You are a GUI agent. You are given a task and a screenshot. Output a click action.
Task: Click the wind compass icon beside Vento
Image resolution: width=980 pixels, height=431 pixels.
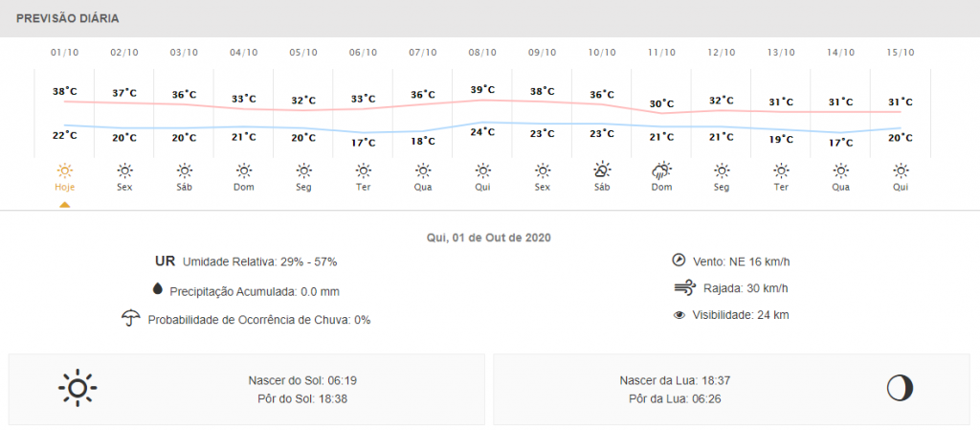[x=679, y=260]
